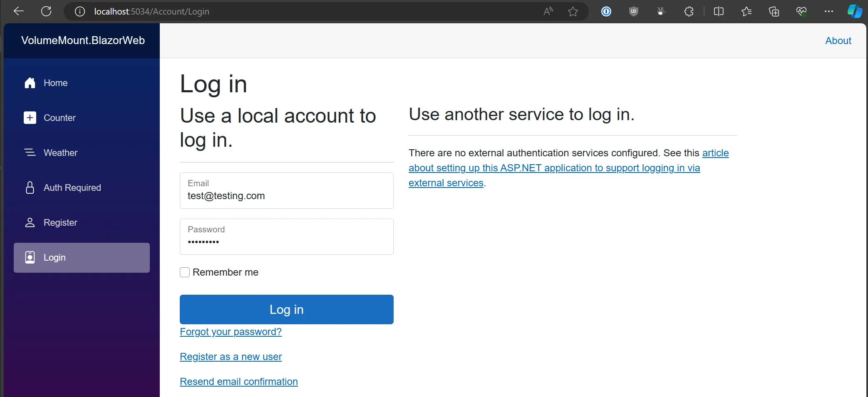This screenshot has width=868, height=397.
Task: Open the browser Extensions puzzle icon
Action: pos(689,11)
